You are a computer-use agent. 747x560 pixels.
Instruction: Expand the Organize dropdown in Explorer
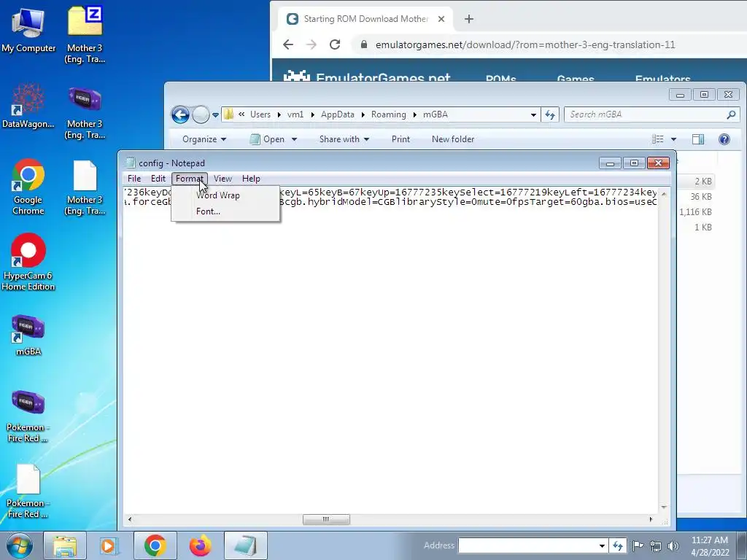coord(204,139)
